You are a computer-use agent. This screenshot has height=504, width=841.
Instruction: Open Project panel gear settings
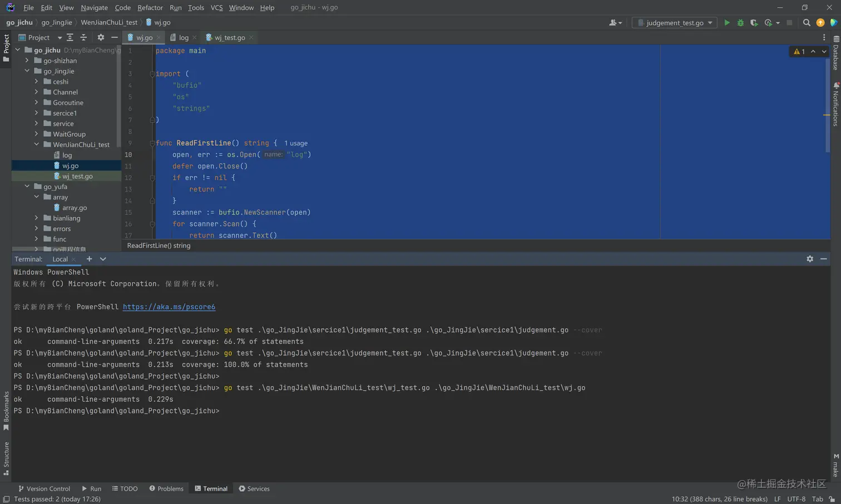coord(101,37)
